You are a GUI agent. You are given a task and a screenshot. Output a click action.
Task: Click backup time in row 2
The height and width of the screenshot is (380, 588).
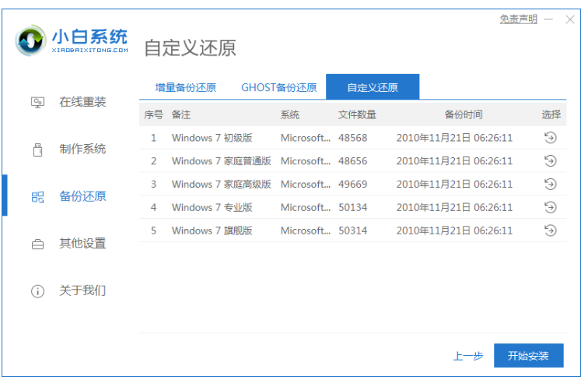coord(454,161)
